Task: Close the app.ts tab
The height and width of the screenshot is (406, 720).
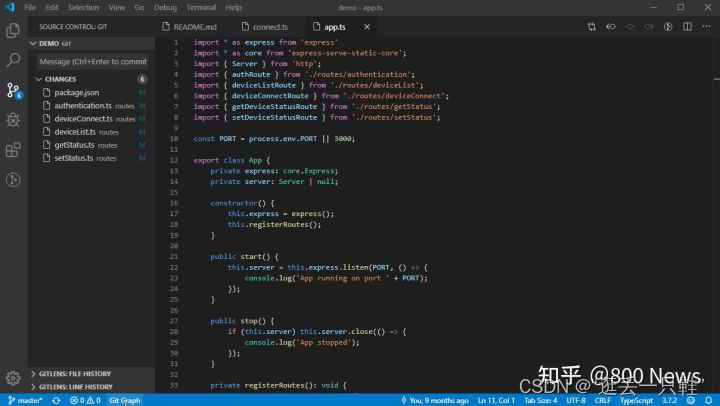Action: click(367, 27)
